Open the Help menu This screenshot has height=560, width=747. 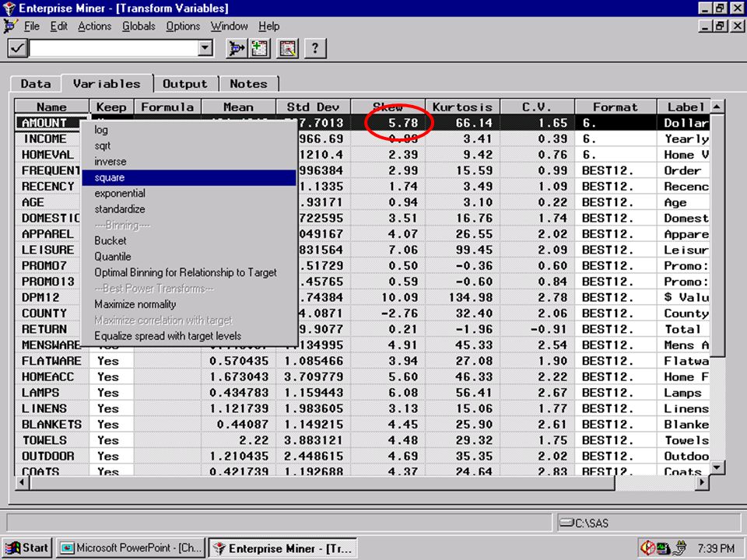pyautogui.click(x=268, y=26)
